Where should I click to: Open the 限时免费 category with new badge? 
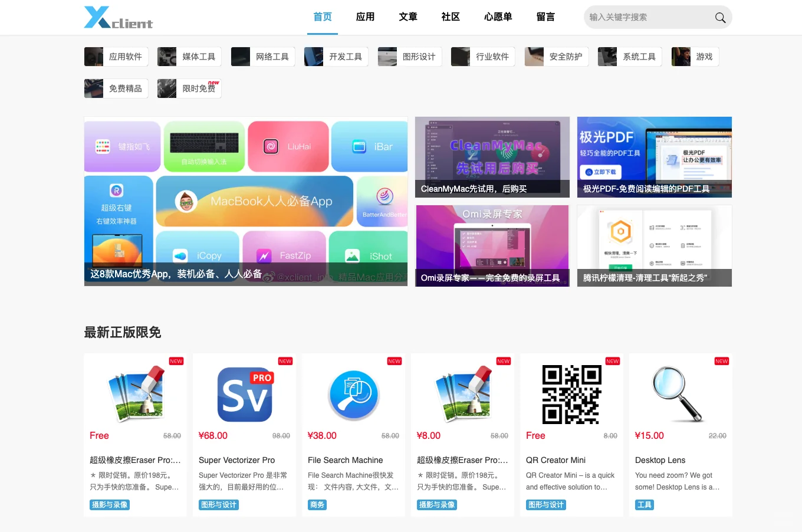pyautogui.click(x=189, y=88)
